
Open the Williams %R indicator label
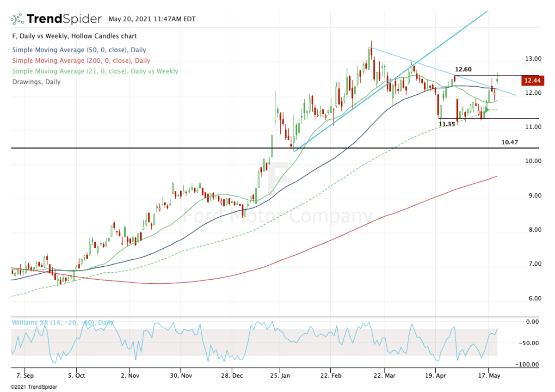tap(62, 323)
